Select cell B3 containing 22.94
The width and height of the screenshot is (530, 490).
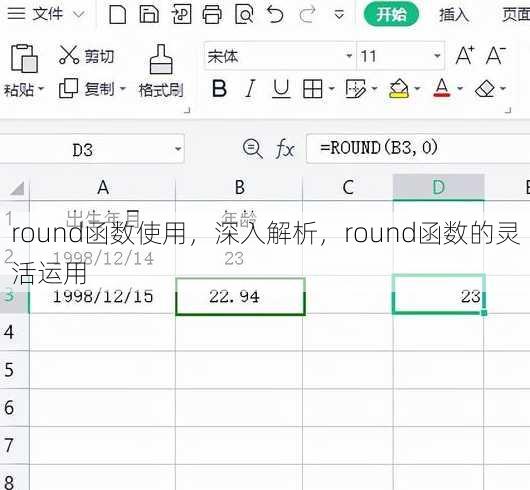(240, 296)
